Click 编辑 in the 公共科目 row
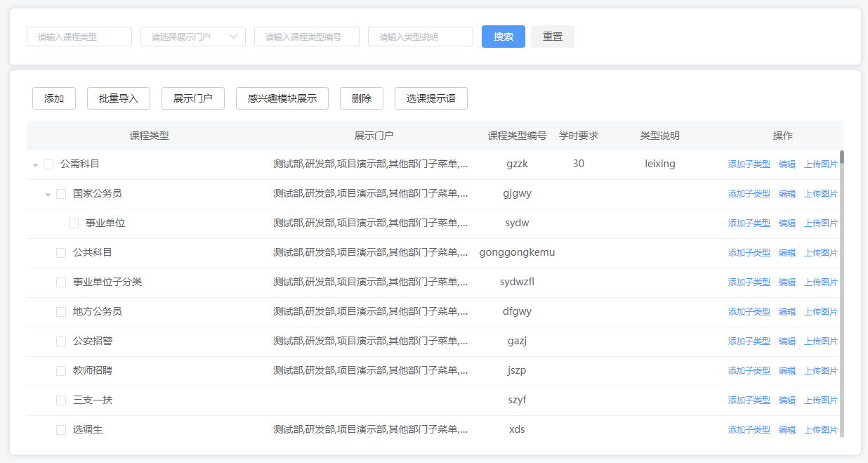This screenshot has height=463, width=868. click(x=787, y=253)
